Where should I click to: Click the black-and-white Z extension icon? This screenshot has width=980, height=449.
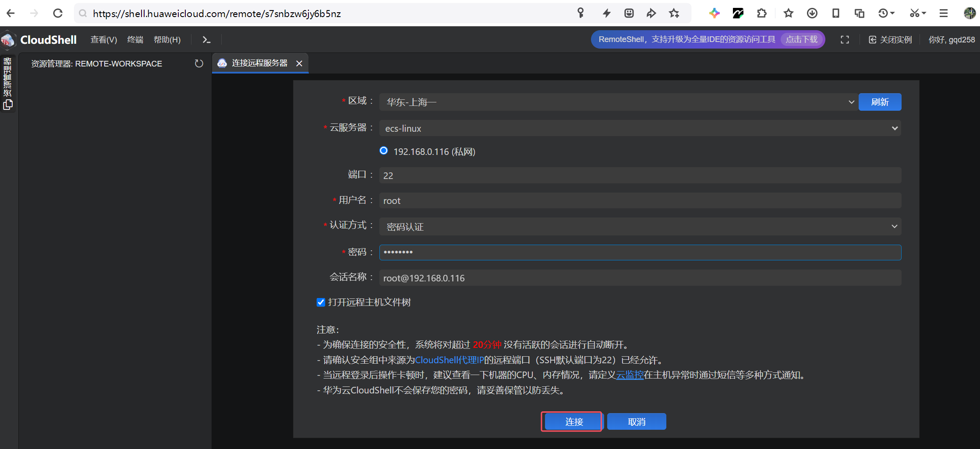pos(738,13)
